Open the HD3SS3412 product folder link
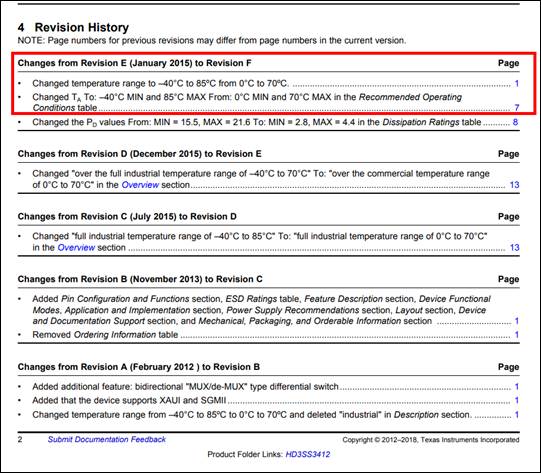Viewport: 541px width, 473px height. pos(308,454)
